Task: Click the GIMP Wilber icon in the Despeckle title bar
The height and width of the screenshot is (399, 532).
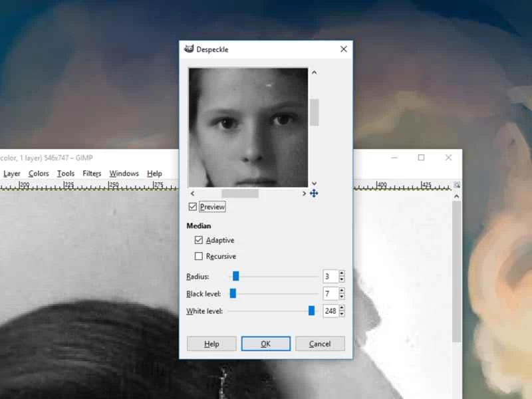Action: tap(189, 49)
